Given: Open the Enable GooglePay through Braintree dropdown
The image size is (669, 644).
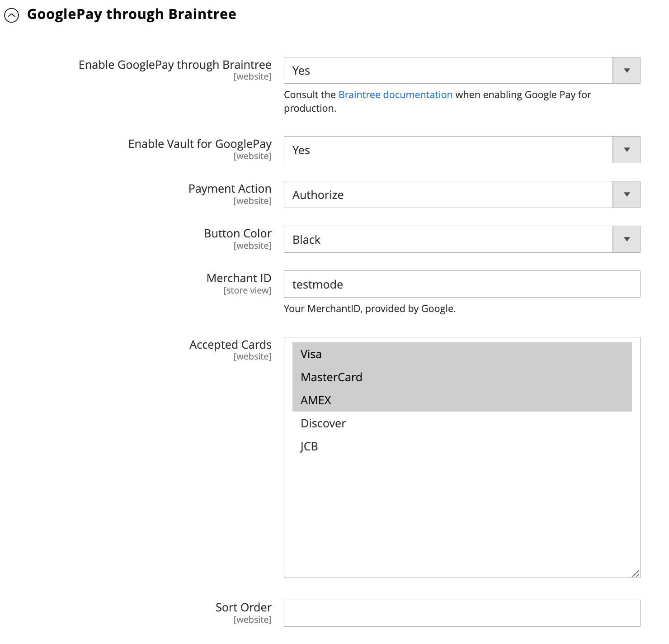Looking at the screenshot, I should point(448,71).
